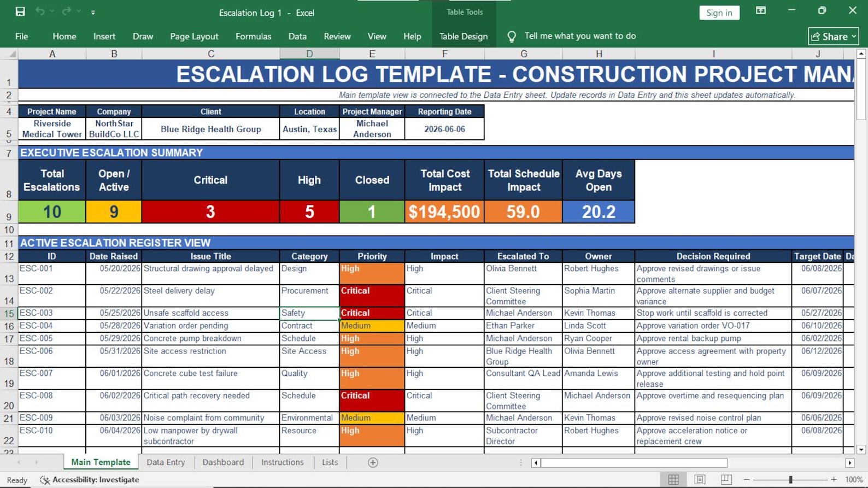
Task: Switch to the Dashboard sheet tab
Action: click(223, 462)
